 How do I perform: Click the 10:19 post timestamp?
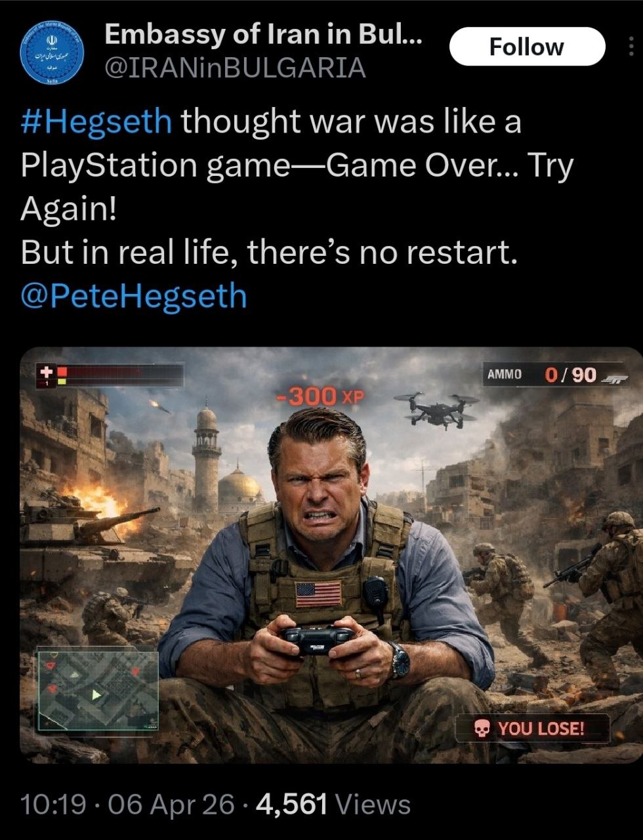pos(54,804)
